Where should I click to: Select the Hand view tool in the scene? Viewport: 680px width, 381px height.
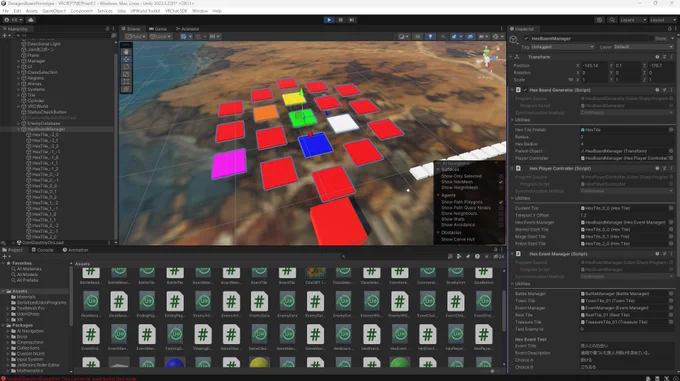tap(126, 52)
